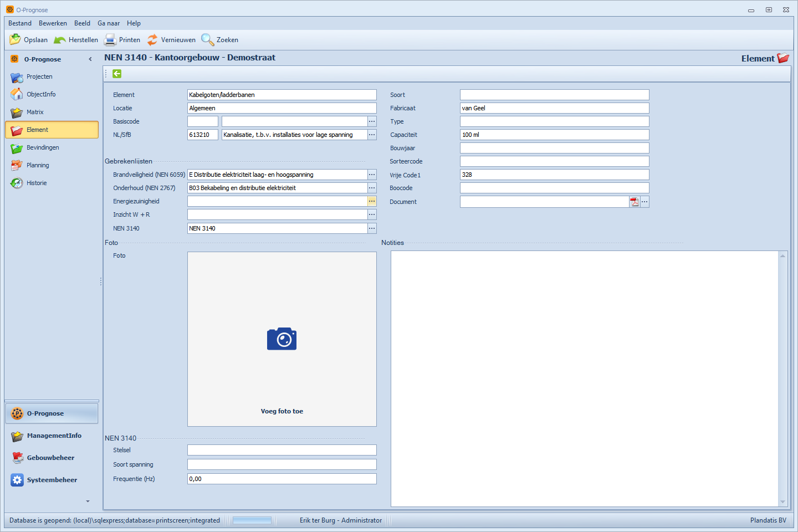This screenshot has width=798, height=532.
Task: Open the Bestand menu
Action: (x=20, y=23)
